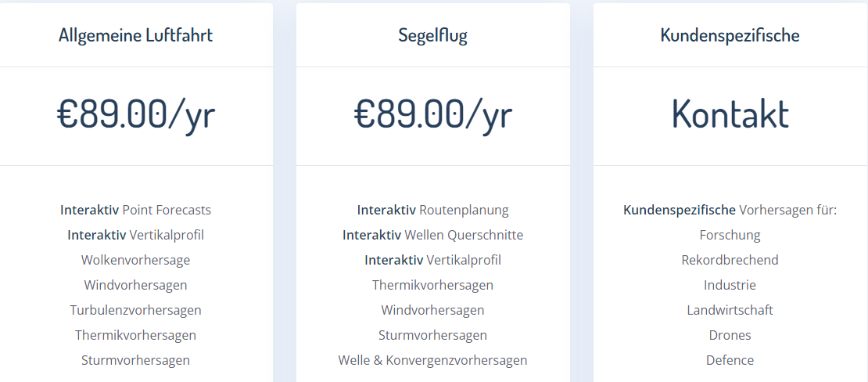This screenshot has height=382, width=868.
Task: Click the Drones entry
Action: click(x=730, y=335)
